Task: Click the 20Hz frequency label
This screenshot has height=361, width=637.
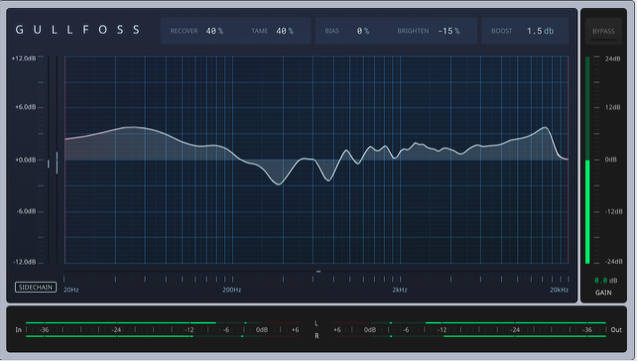Action: click(x=71, y=290)
